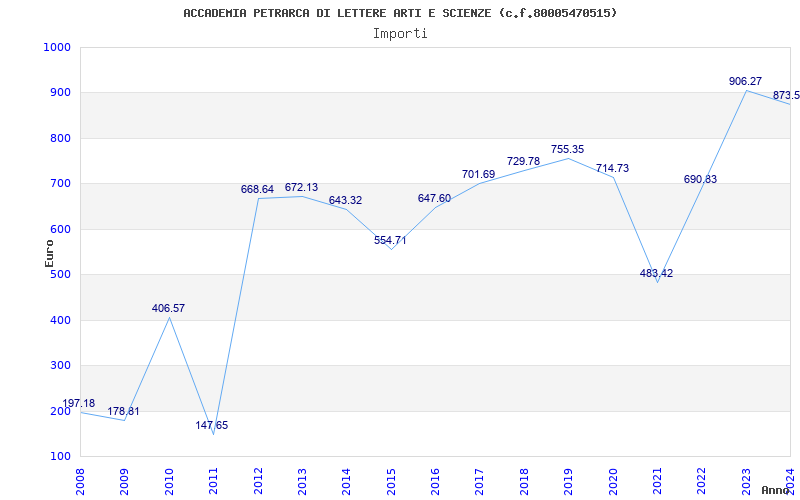Screen dimensions: 800x500
Task: Select data value 755.35
Action: (x=567, y=150)
